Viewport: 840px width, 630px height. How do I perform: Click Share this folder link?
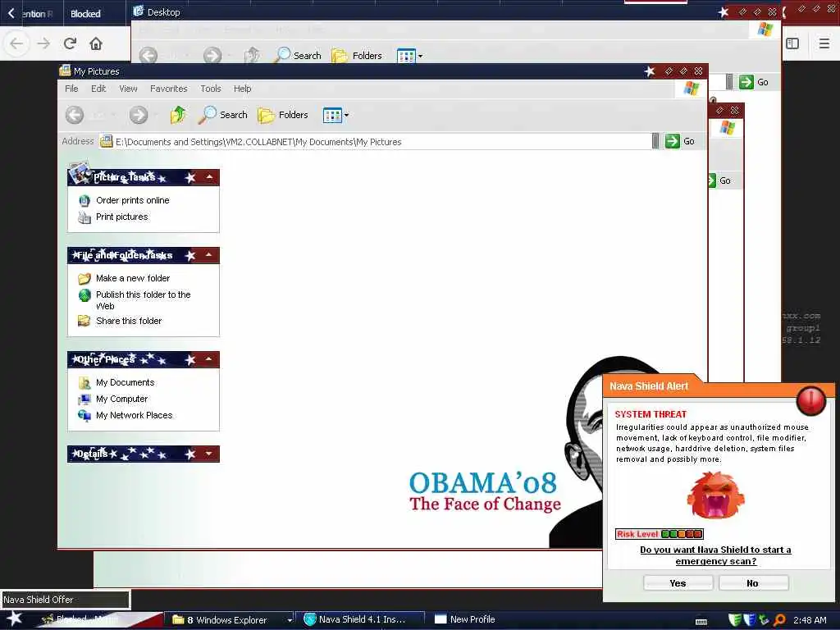click(129, 321)
